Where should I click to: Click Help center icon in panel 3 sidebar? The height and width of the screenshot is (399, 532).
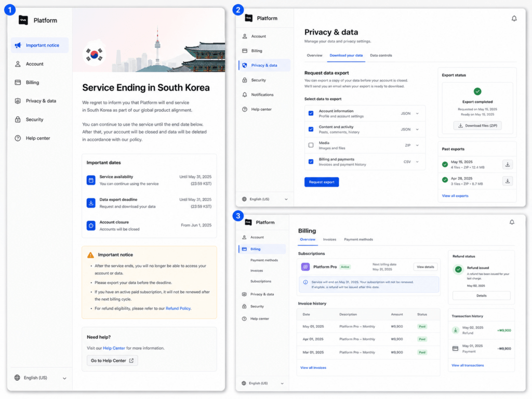[244, 318]
